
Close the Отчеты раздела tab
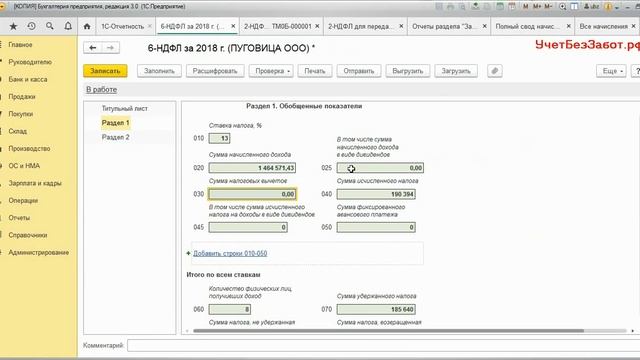click(x=484, y=26)
